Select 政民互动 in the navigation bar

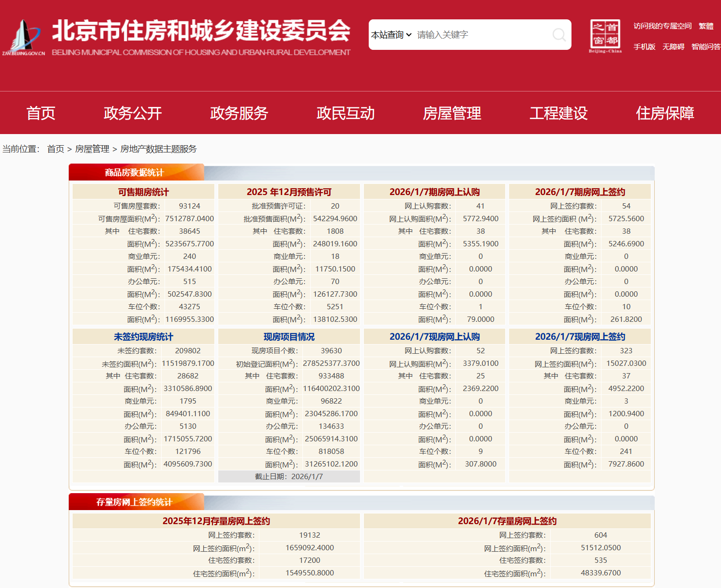click(x=345, y=113)
